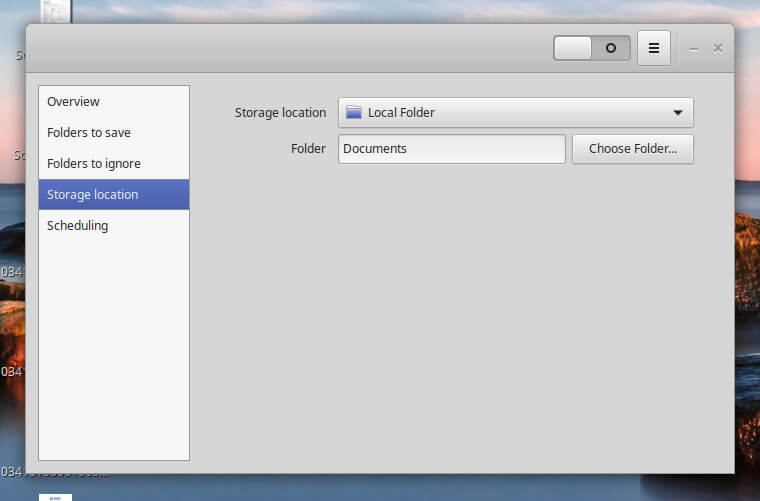This screenshot has width=760, height=501.
Task: Click the desktop file icon below the window
Action: tap(55, 496)
